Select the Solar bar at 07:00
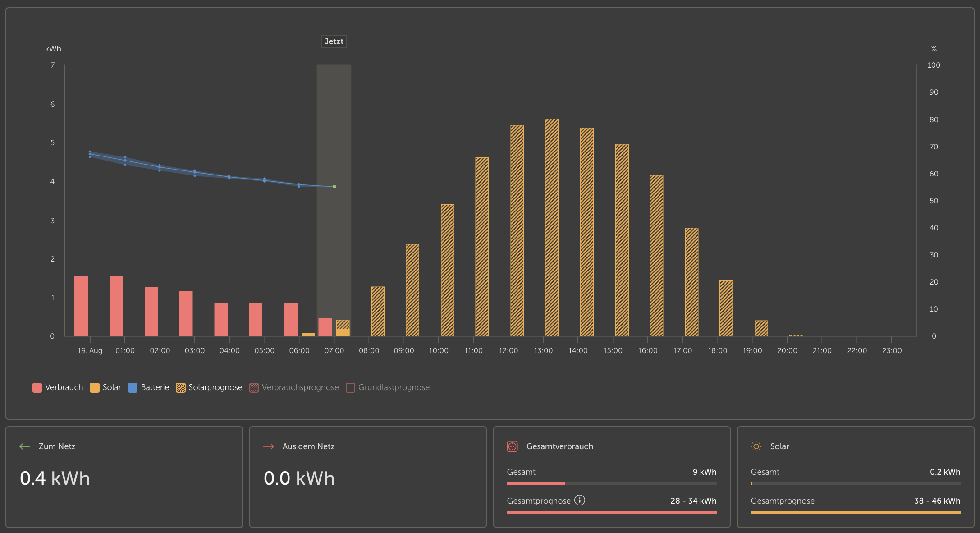This screenshot has height=533, width=980. (343, 332)
